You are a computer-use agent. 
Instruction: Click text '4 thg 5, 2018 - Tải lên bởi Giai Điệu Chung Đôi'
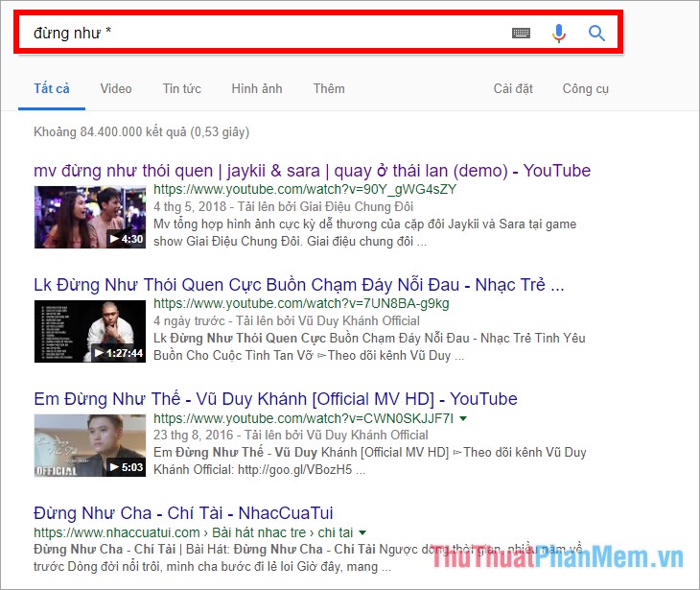point(284,207)
